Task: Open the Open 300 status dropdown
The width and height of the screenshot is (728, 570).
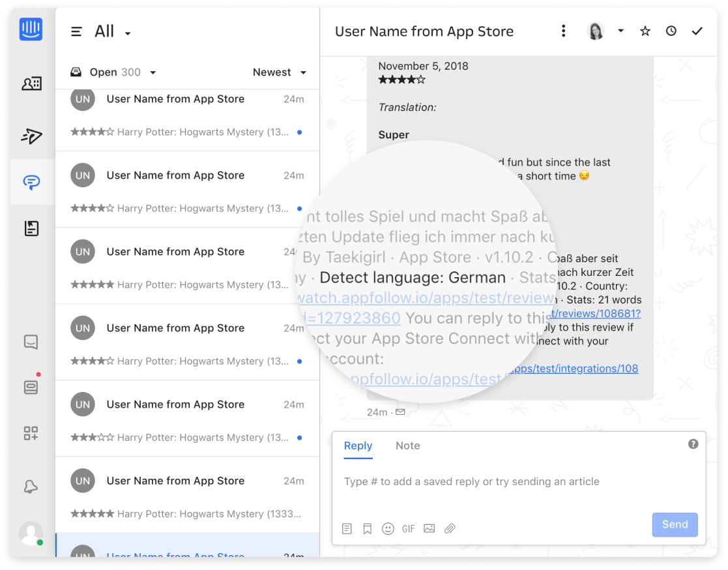Action: click(114, 72)
